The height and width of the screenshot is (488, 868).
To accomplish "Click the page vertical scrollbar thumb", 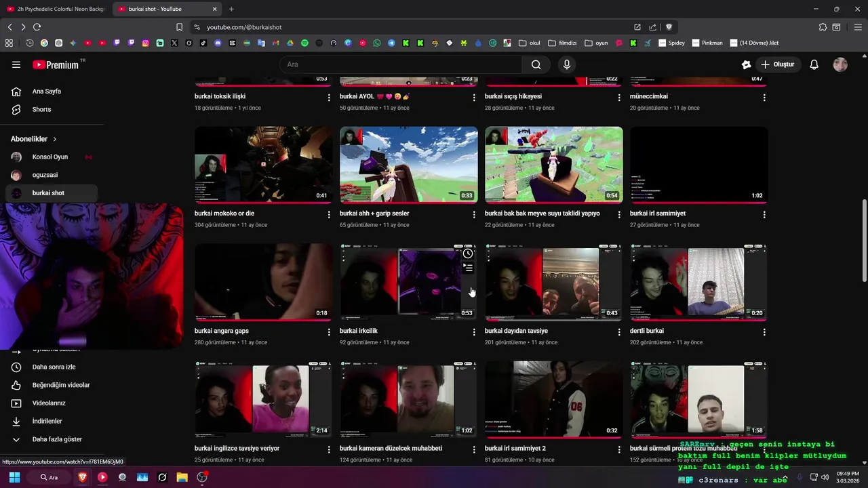I will click(x=864, y=241).
